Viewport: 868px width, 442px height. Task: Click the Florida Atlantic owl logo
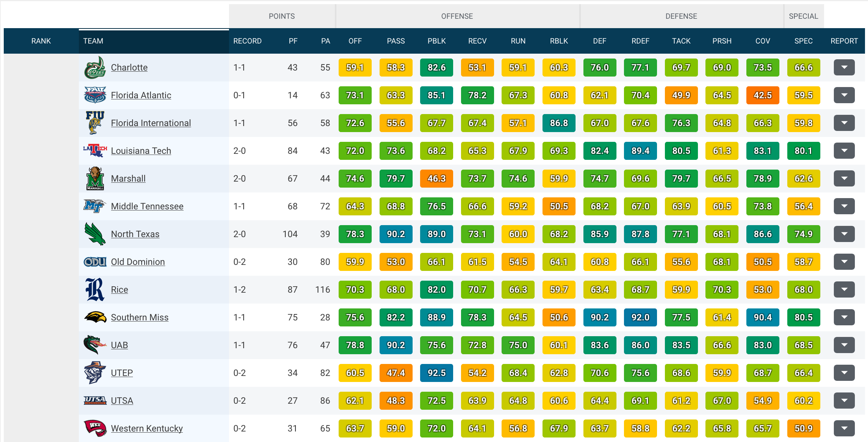tap(95, 95)
